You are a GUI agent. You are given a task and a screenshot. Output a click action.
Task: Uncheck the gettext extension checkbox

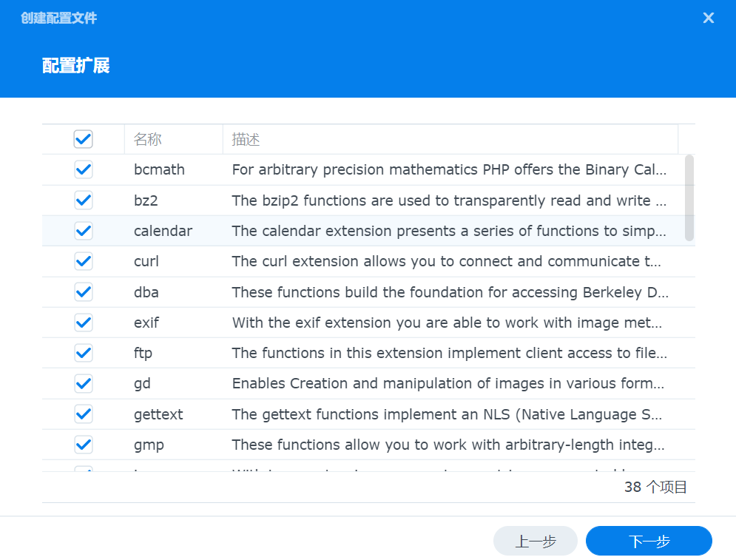click(83, 414)
